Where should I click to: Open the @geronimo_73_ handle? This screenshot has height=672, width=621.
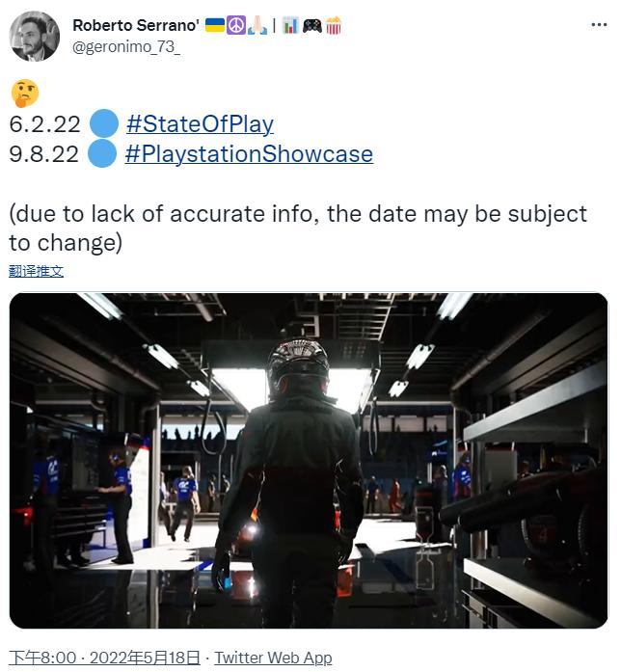click(126, 47)
